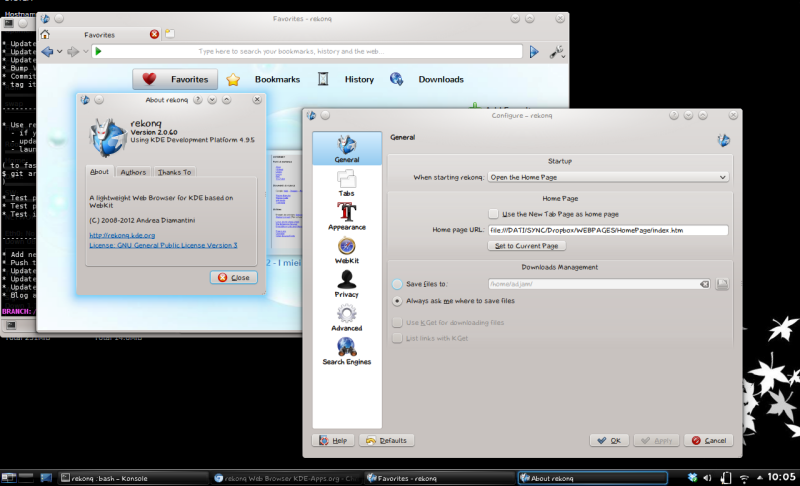800x486 pixels.
Task: Expand the back history dropdown arrow
Action: point(60,52)
